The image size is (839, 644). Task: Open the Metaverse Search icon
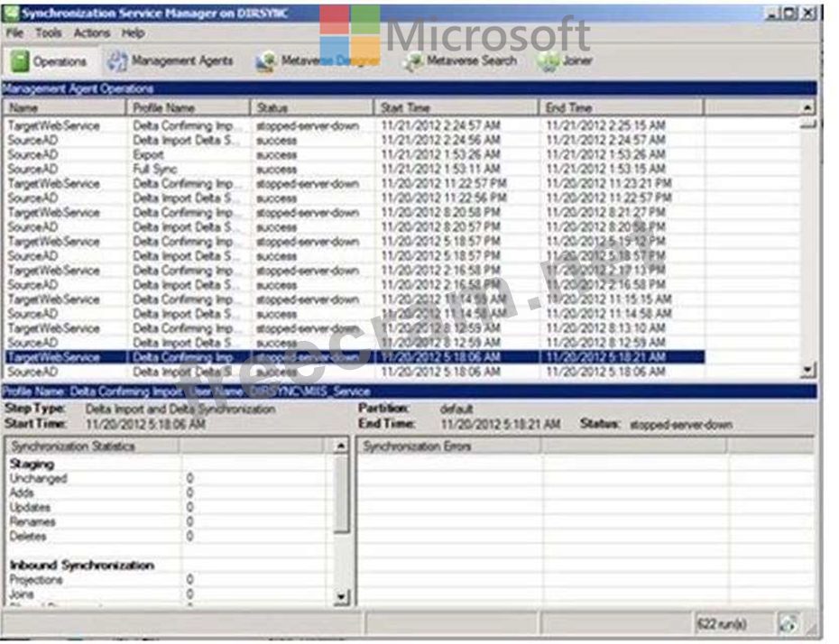pos(413,61)
